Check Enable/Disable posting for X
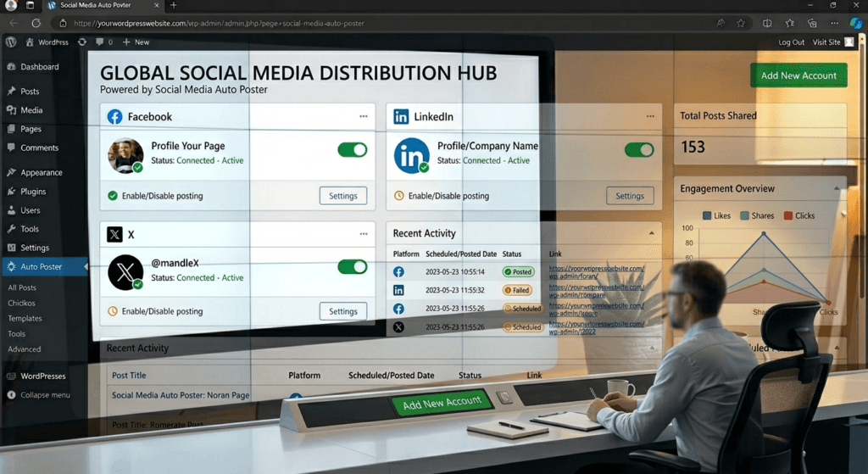Image resolution: width=868 pixels, height=474 pixels. [x=113, y=311]
